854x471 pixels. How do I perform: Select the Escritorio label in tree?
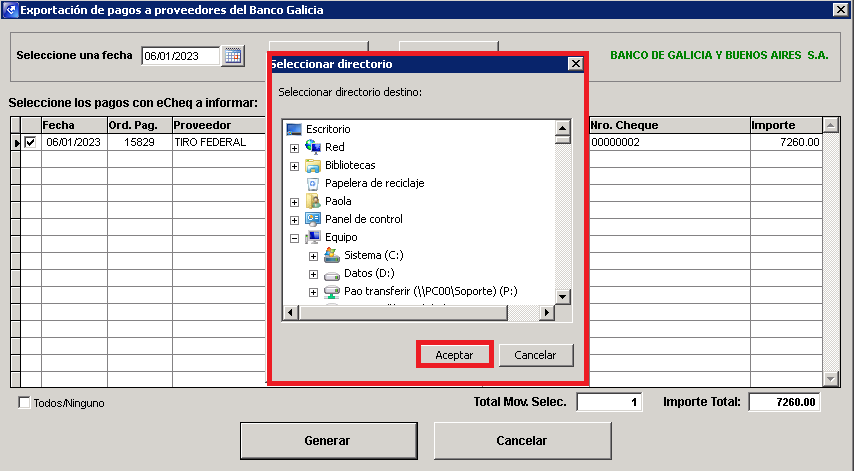click(x=328, y=130)
